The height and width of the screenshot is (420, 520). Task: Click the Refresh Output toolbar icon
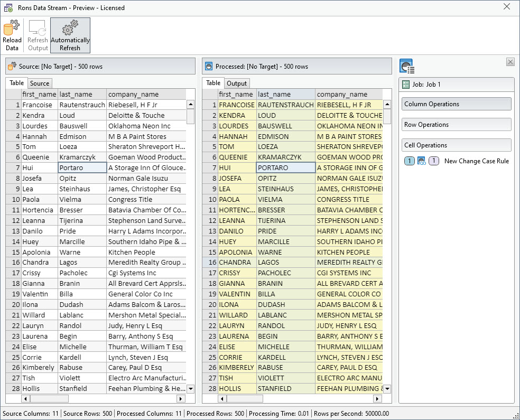coord(38,35)
